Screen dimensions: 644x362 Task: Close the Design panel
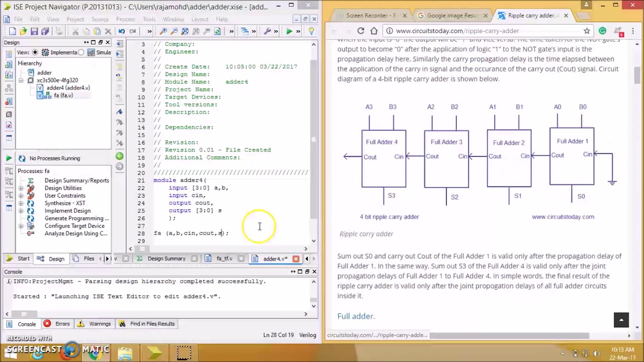[107, 43]
